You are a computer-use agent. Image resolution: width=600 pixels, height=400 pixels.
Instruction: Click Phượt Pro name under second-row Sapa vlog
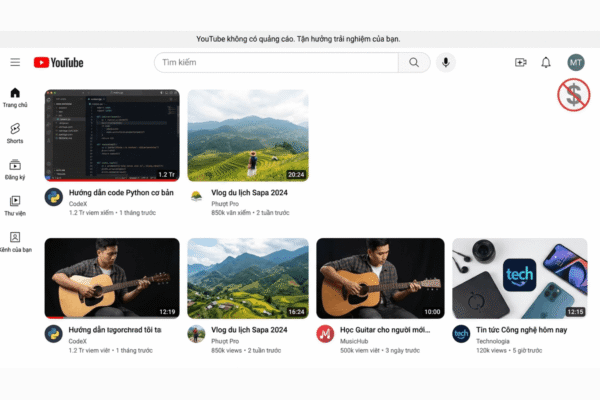225,341
